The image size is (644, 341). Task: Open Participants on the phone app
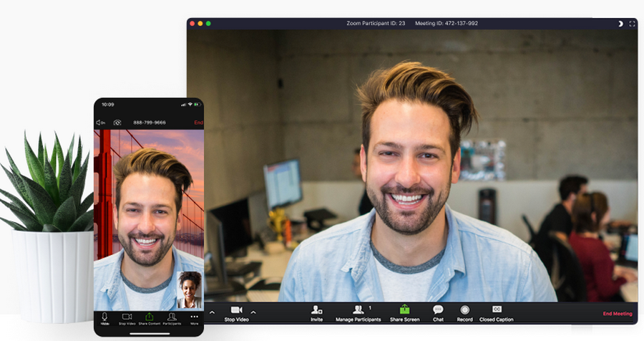coord(172,318)
